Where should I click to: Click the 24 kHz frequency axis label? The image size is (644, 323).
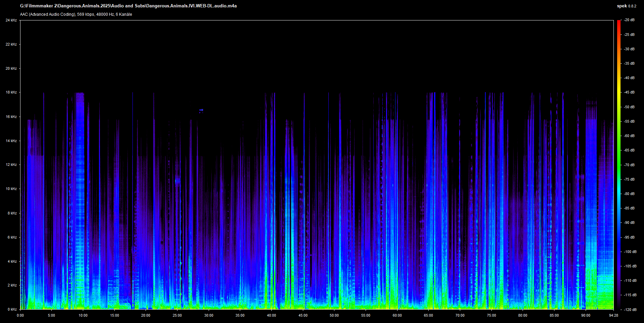point(11,20)
